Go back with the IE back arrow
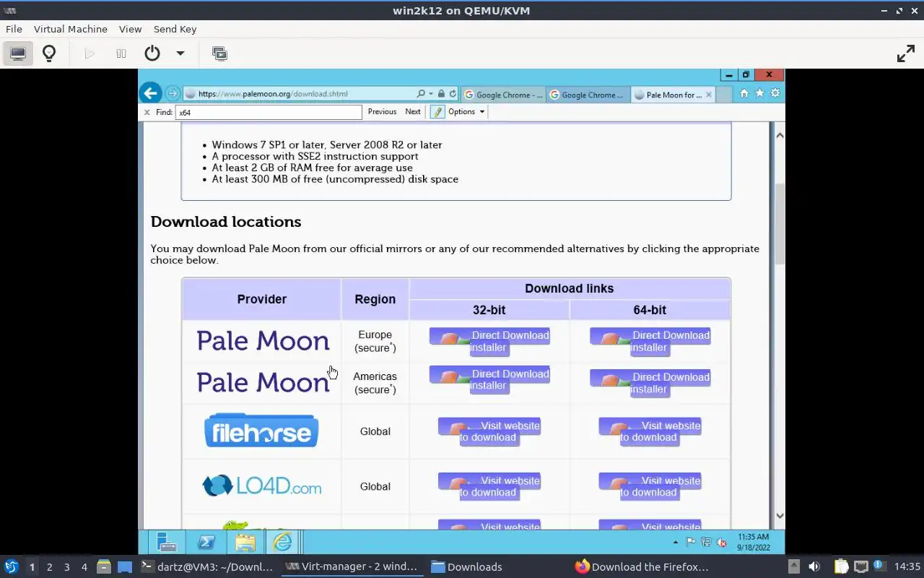Screen dimensions: 924x578 coord(150,93)
